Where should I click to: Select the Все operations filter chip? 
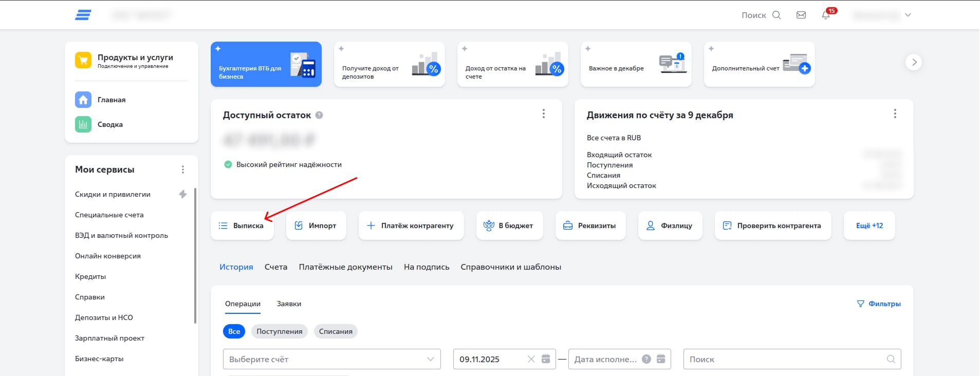coord(234,331)
